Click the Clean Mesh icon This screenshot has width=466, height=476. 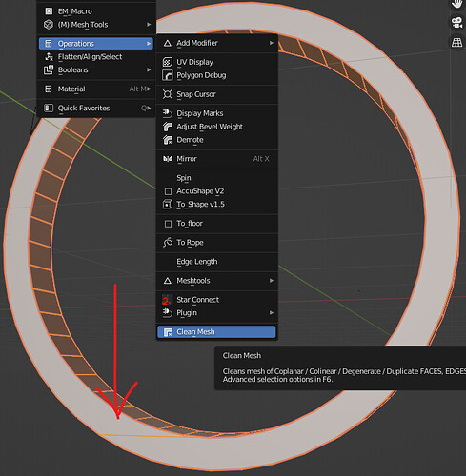168,332
